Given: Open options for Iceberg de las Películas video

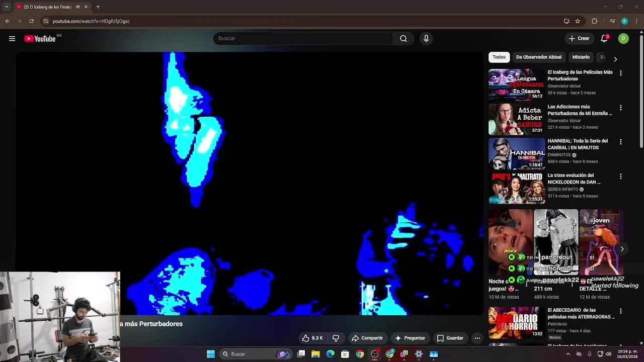Looking at the screenshot, I should point(620,73).
